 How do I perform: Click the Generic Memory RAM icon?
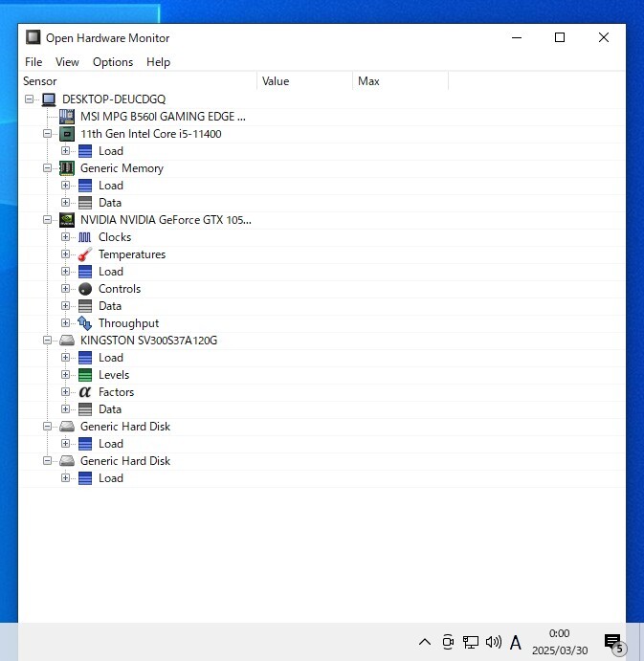(67, 168)
